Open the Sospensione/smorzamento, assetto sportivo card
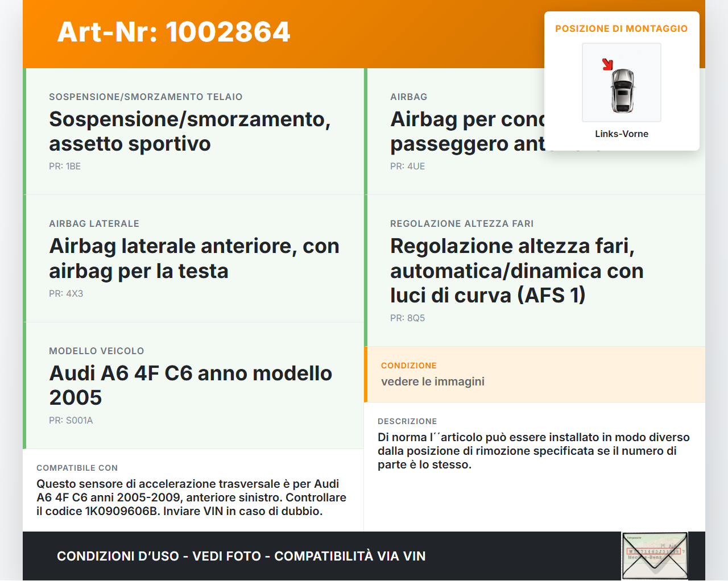The width and height of the screenshot is (728, 581). click(189, 131)
